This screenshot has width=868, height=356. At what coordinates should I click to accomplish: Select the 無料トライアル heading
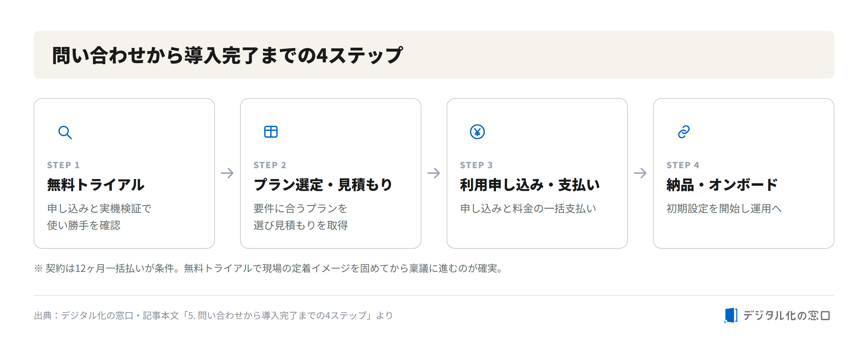click(96, 185)
